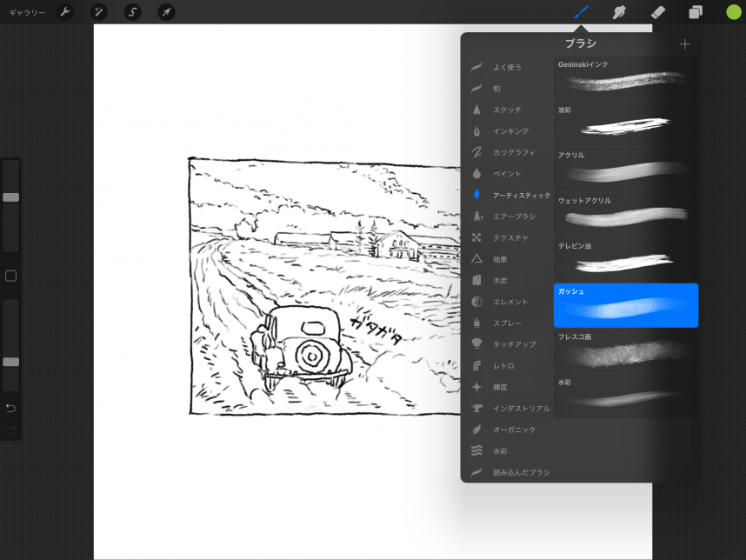The height and width of the screenshot is (560, 746).
Task: Open the Adjustments magic wand menu
Action: [98, 12]
